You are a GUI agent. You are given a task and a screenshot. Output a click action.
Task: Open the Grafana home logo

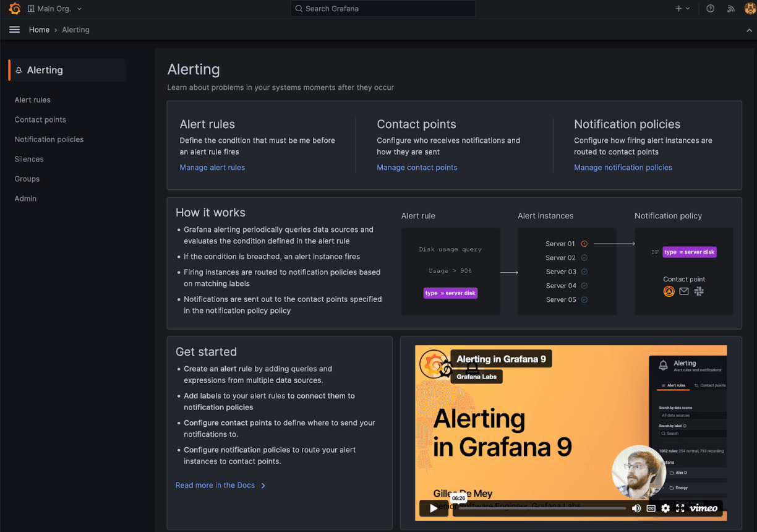tap(14, 8)
